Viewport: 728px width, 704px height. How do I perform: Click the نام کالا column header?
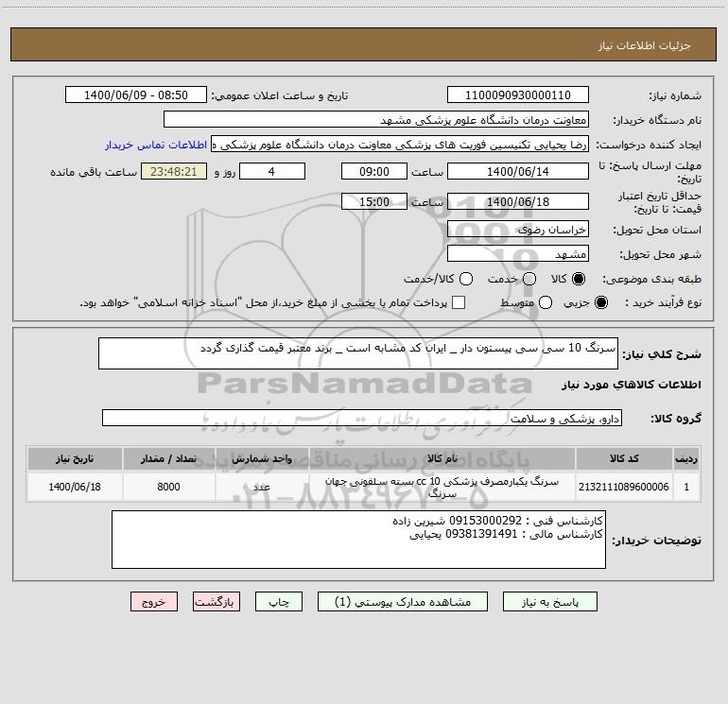click(x=442, y=458)
